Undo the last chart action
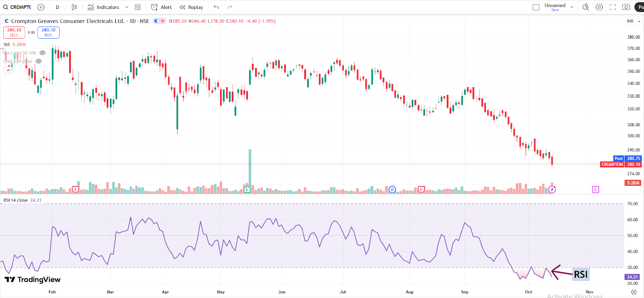644x298 pixels. (216, 7)
